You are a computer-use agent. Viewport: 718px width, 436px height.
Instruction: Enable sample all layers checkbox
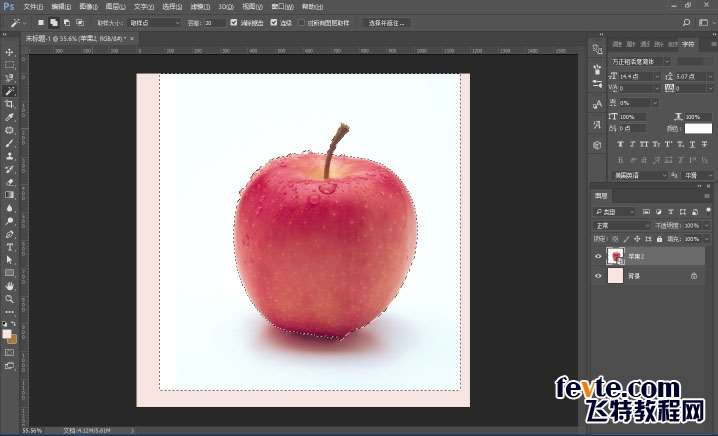pos(301,22)
